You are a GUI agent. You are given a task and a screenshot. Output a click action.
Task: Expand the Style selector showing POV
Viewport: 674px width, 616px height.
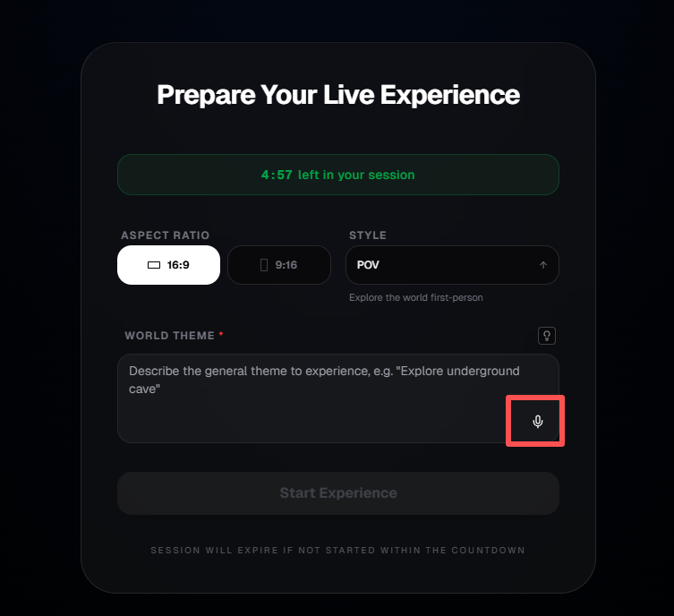(x=452, y=265)
